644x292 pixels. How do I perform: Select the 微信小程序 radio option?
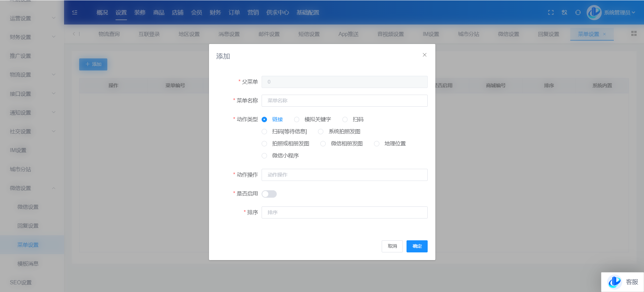tap(264, 156)
